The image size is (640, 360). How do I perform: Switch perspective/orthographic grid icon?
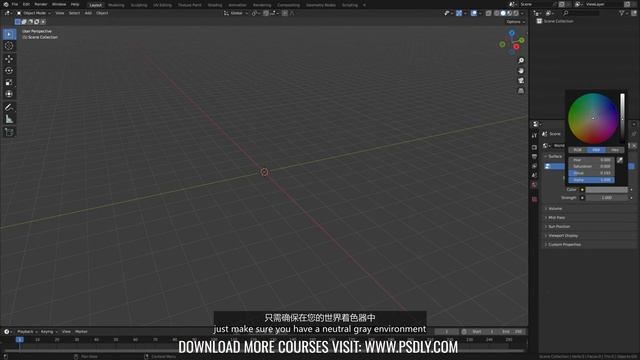click(x=521, y=91)
